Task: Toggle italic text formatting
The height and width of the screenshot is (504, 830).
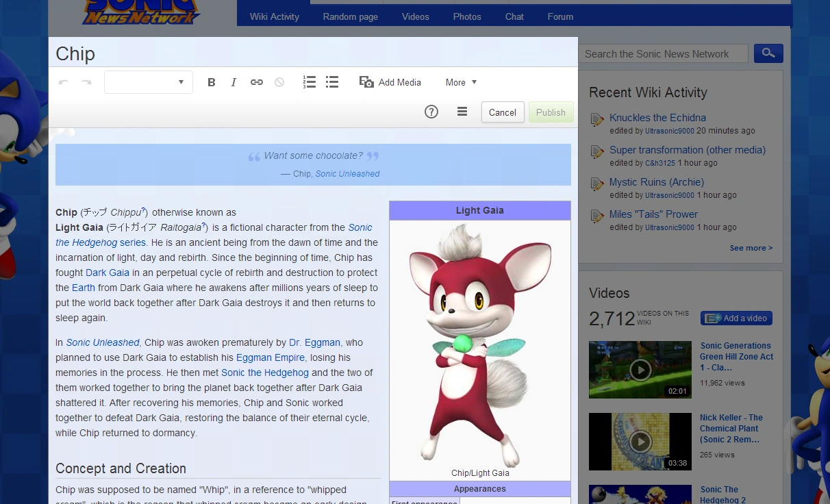Action: coord(234,82)
